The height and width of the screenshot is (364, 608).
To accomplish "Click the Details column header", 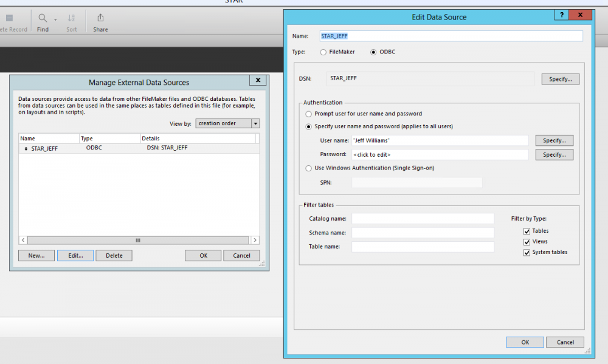I will 198,139.
